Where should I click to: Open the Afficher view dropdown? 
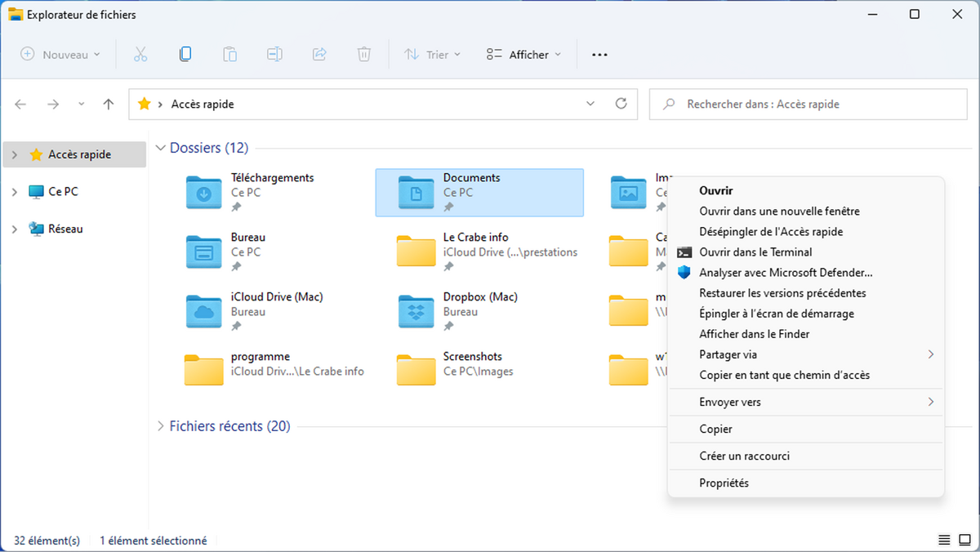[524, 55]
